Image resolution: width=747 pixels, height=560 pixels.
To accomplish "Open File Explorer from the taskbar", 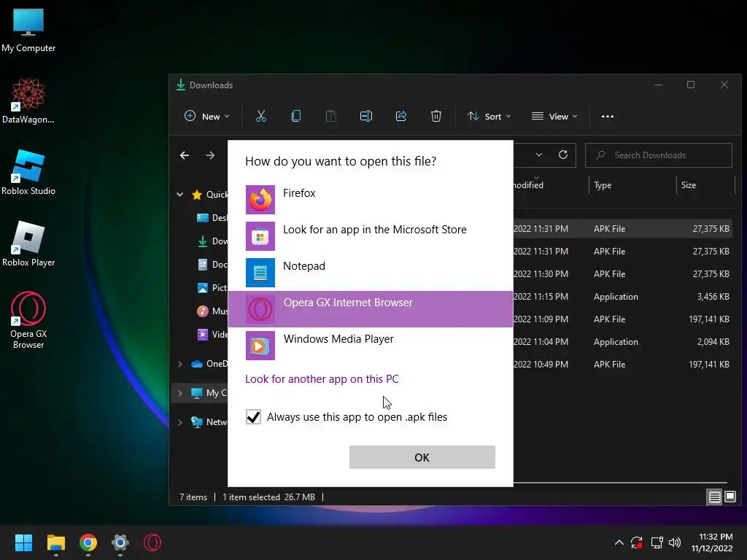I will pyautogui.click(x=55, y=542).
